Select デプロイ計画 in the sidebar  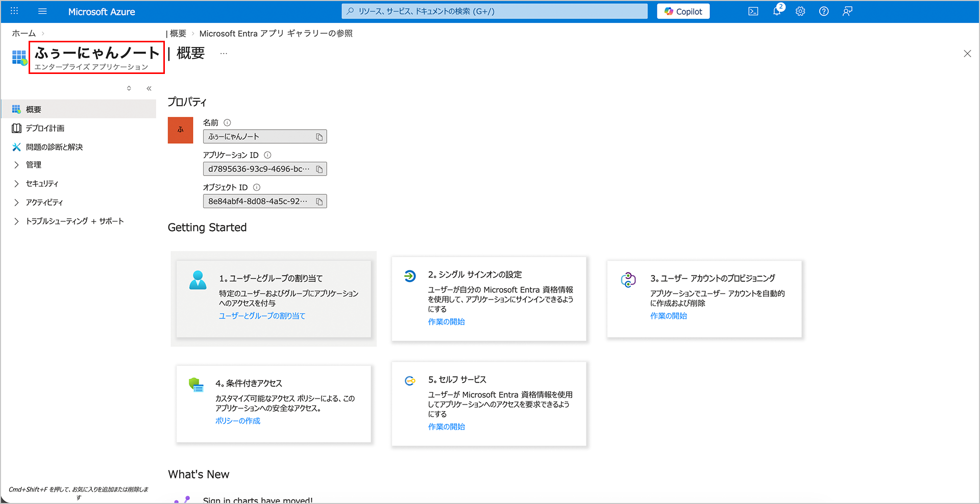(45, 129)
